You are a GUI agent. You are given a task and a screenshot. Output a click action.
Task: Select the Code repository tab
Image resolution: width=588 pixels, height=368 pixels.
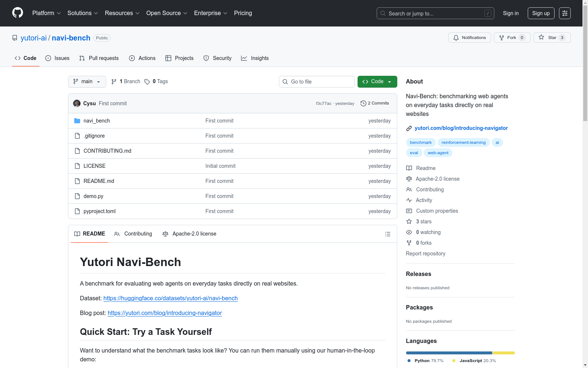coord(26,58)
